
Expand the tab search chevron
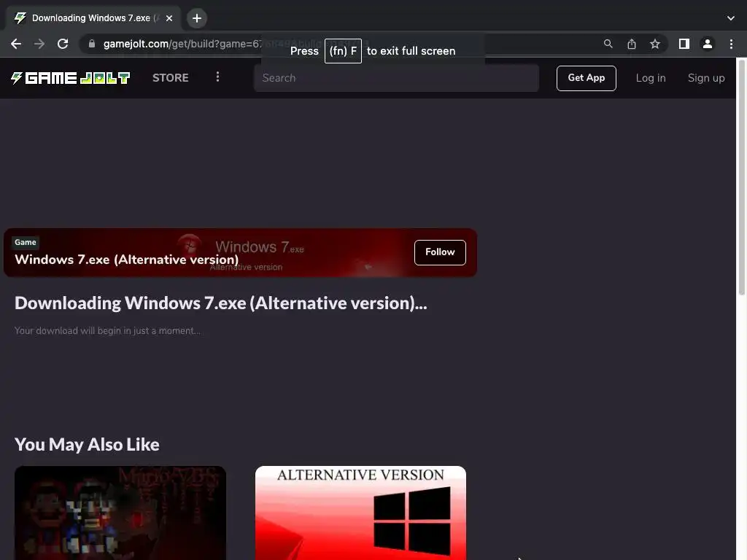pos(731,18)
